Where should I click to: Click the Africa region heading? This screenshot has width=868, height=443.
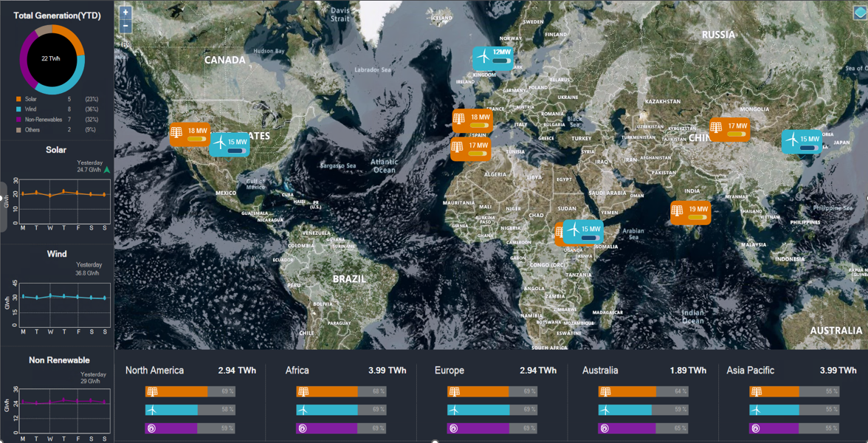click(x=297, y=371)
